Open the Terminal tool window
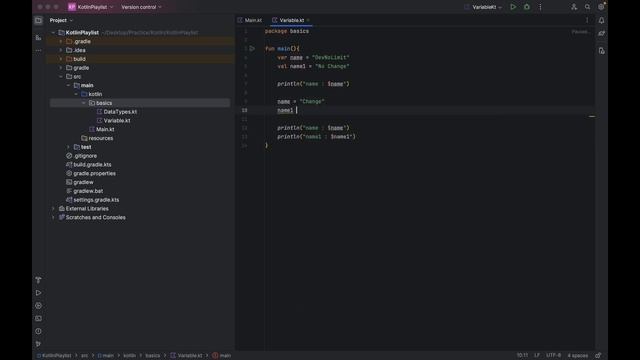 click(38, 318)
